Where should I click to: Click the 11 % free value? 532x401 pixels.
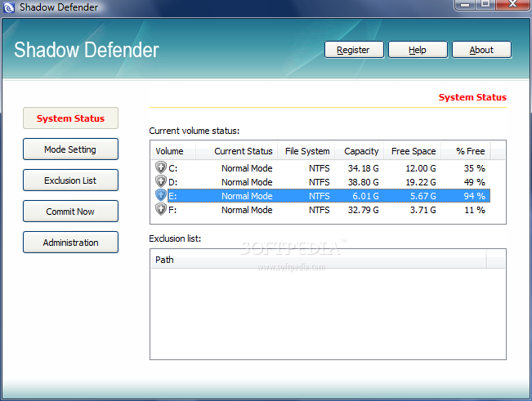pos(475,210)
